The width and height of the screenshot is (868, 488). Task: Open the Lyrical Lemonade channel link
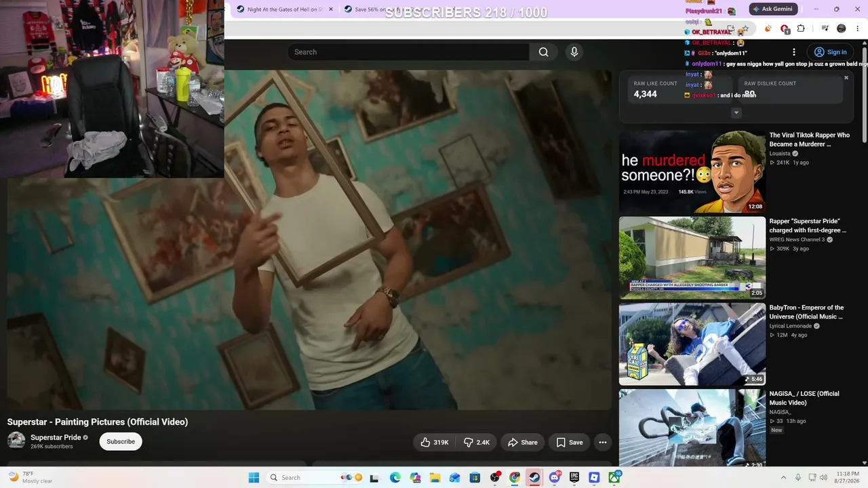[790, 326]
